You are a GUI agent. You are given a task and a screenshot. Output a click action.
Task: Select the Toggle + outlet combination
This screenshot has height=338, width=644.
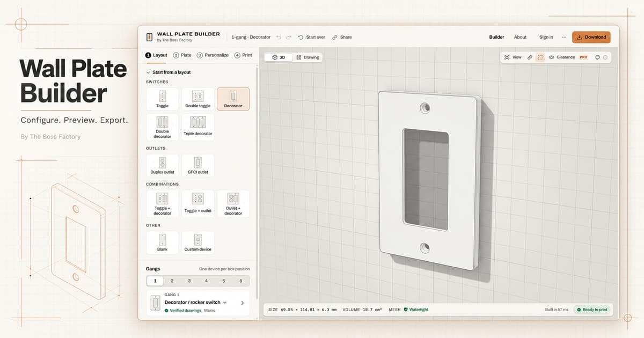pos(198,204)
